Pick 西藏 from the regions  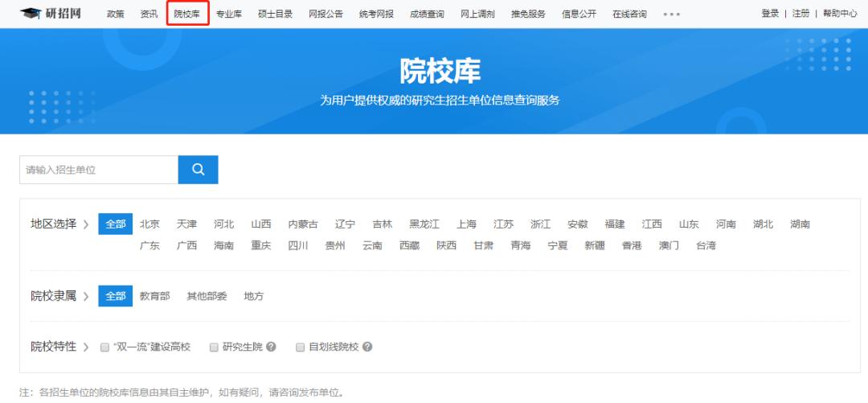pyautogui.click(x=410, y=245)
